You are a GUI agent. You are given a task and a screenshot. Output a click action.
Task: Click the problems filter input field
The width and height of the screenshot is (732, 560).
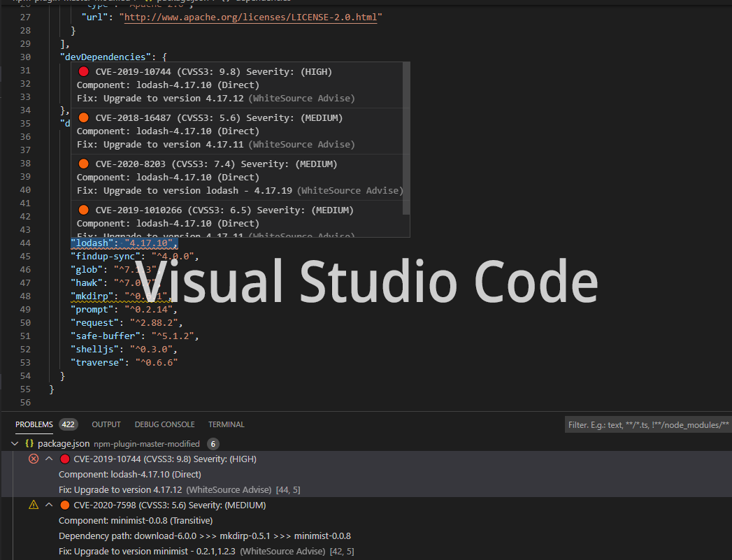pyautogui.click(x=648, y=424)
